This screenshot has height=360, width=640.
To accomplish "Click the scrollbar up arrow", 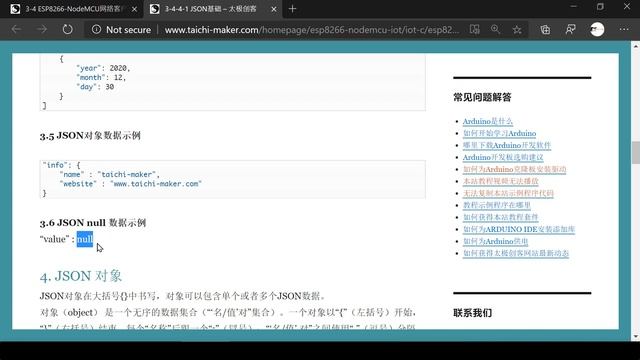I will coord(636,46).
